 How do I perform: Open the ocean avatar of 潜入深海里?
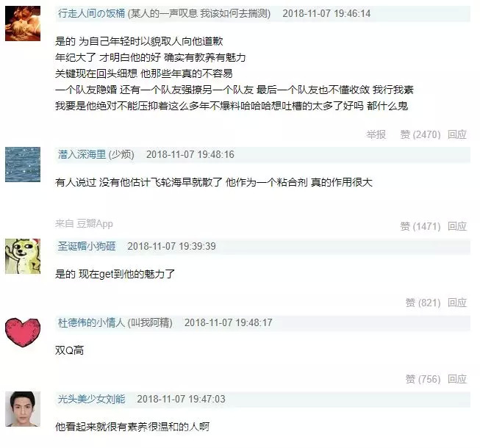(23, 165)
